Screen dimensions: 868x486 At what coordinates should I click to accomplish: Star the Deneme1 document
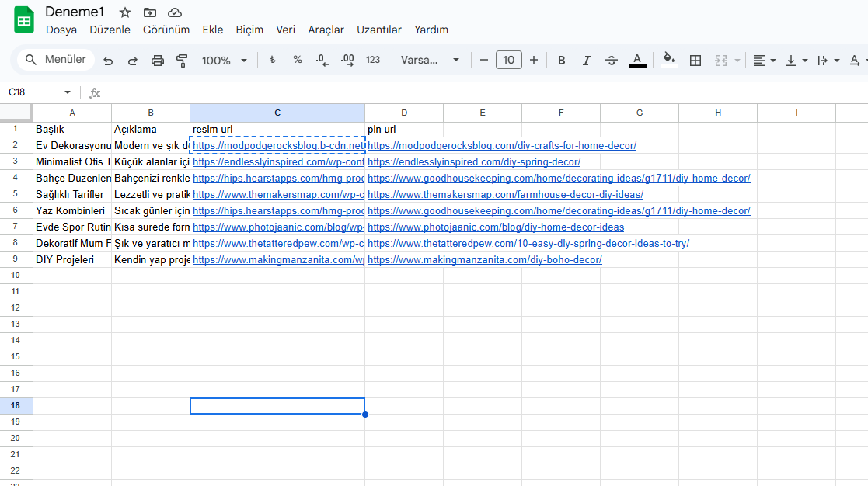pos(125,12)
